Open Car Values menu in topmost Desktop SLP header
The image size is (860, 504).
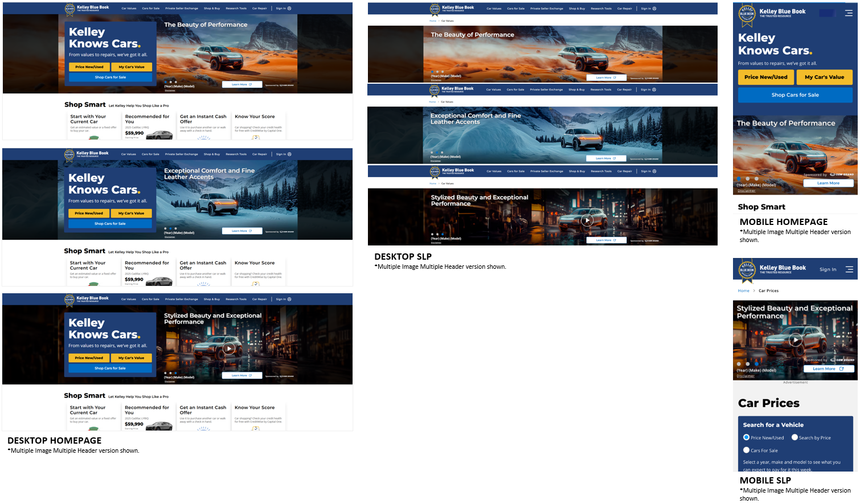494,9
